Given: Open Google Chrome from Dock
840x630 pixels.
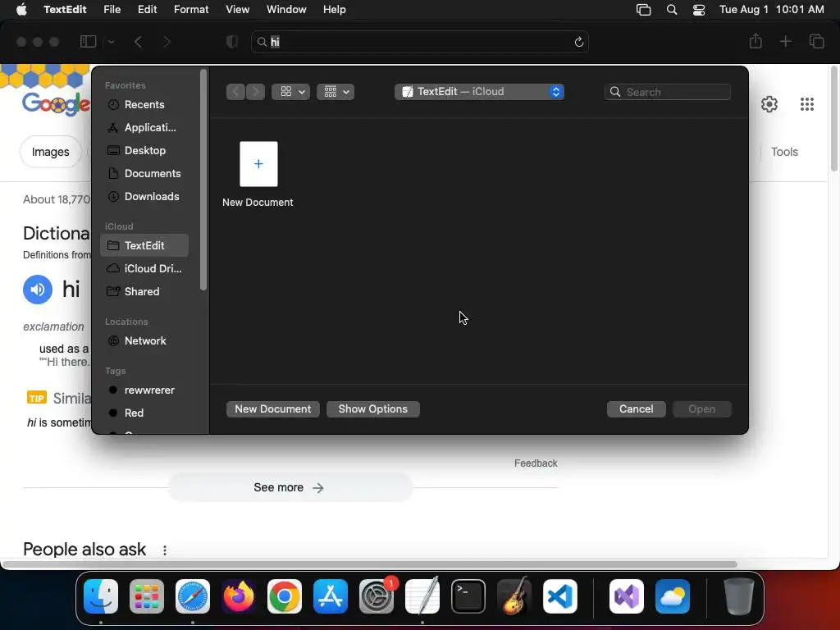Looking at the screenshot, I should 285,596.
